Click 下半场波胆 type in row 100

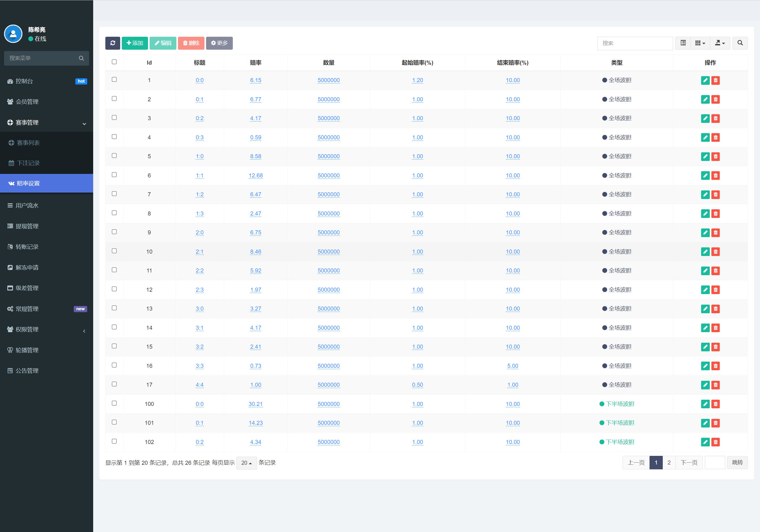tap(617, 404)
